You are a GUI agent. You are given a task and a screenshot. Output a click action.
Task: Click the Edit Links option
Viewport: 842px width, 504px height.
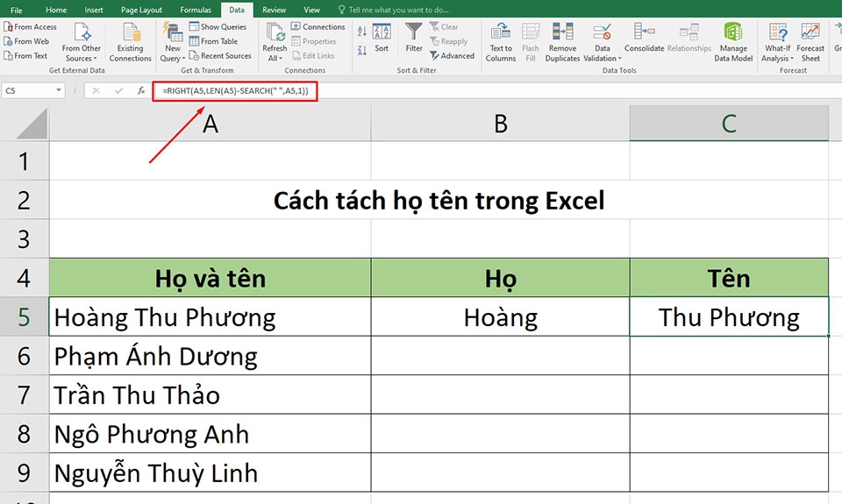[313, 56]
